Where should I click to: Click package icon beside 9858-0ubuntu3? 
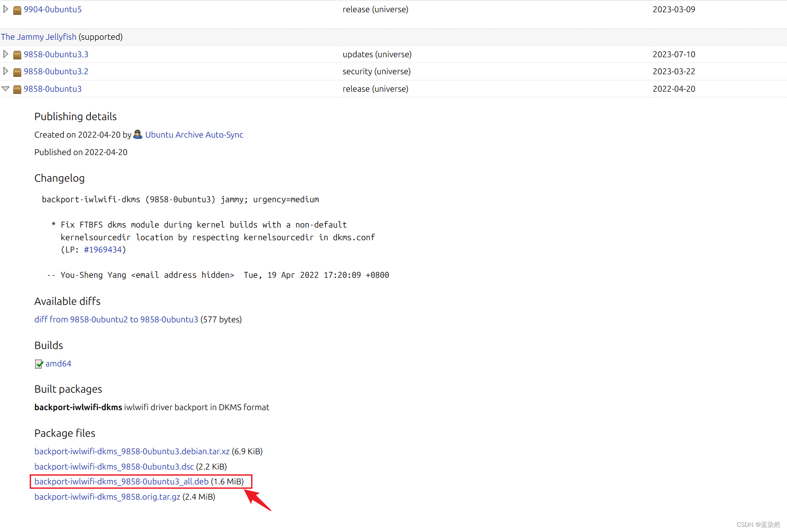point(17,89)
